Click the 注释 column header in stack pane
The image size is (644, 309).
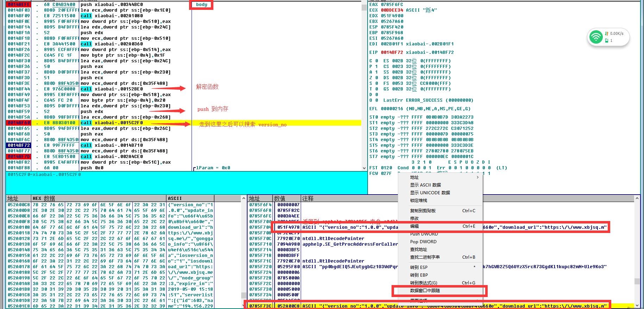click(467, 198)
